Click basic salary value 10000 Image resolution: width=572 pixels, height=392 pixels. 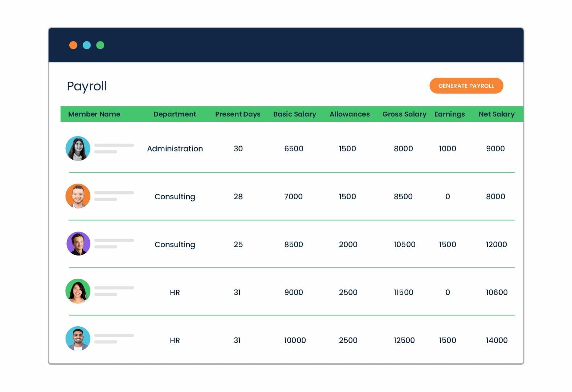[x=295, y=340]
